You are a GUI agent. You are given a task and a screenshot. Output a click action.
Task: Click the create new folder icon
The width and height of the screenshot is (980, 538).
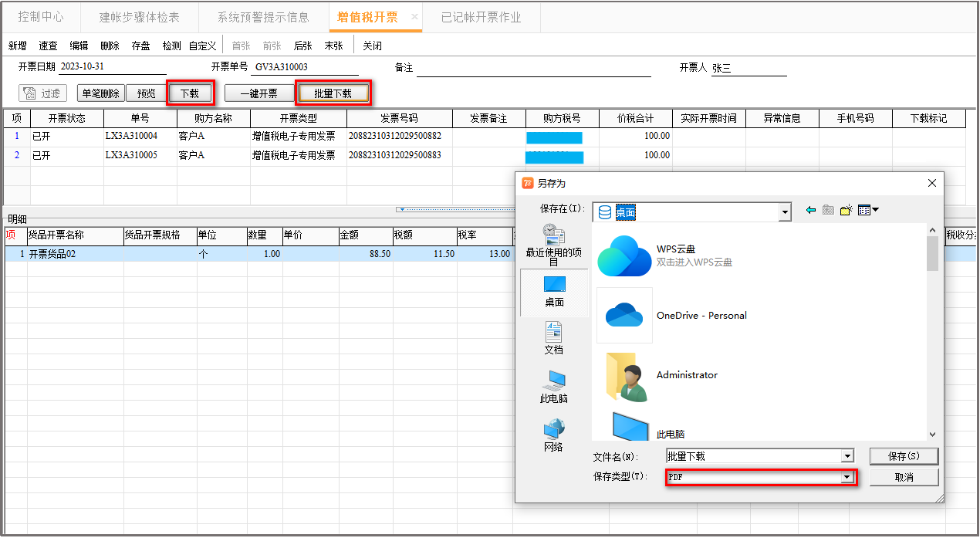click(x=846, y=210)
